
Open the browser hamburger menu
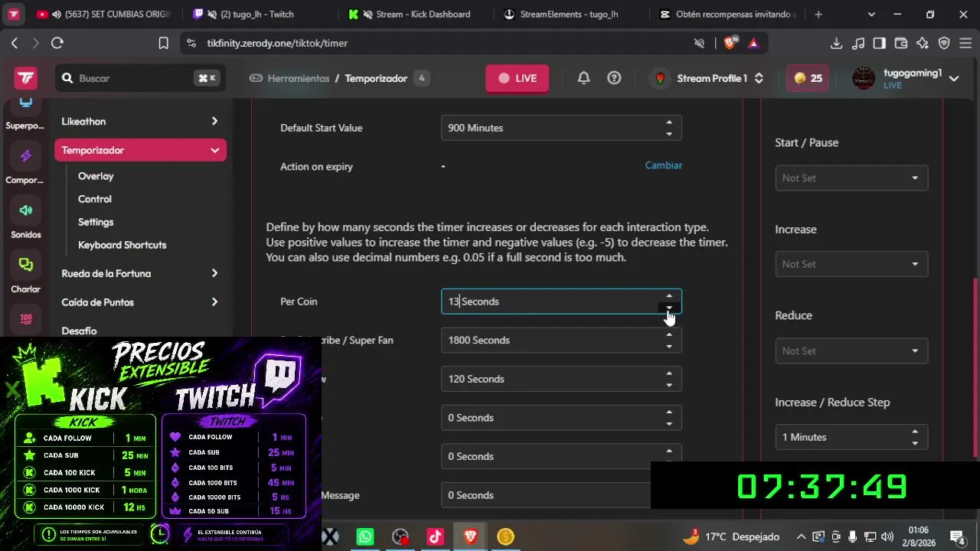(965, 43)
